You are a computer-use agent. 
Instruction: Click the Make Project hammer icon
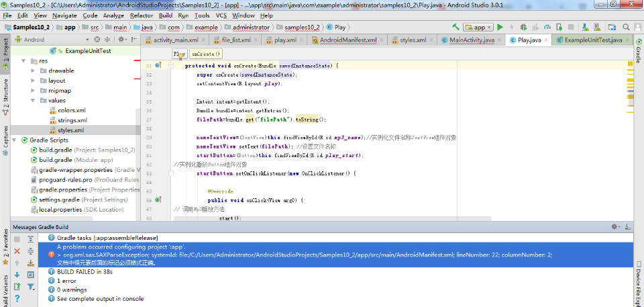click(x=456, y=28)
